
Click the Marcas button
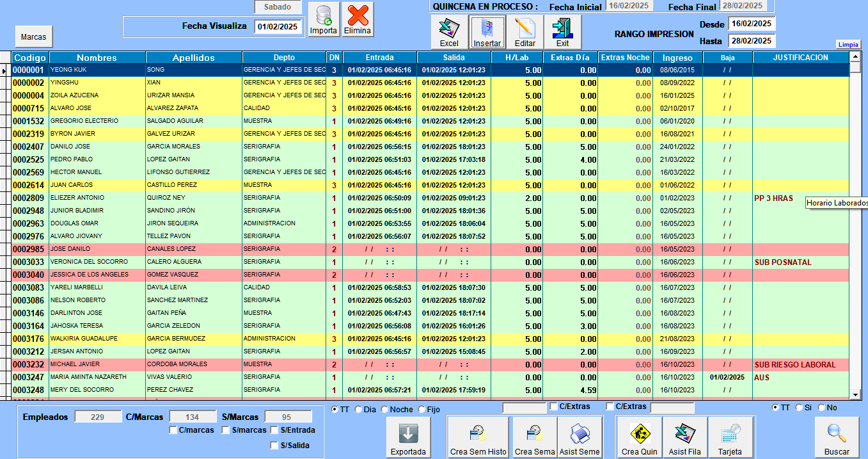pyautogui.click(x=33, y=37)
